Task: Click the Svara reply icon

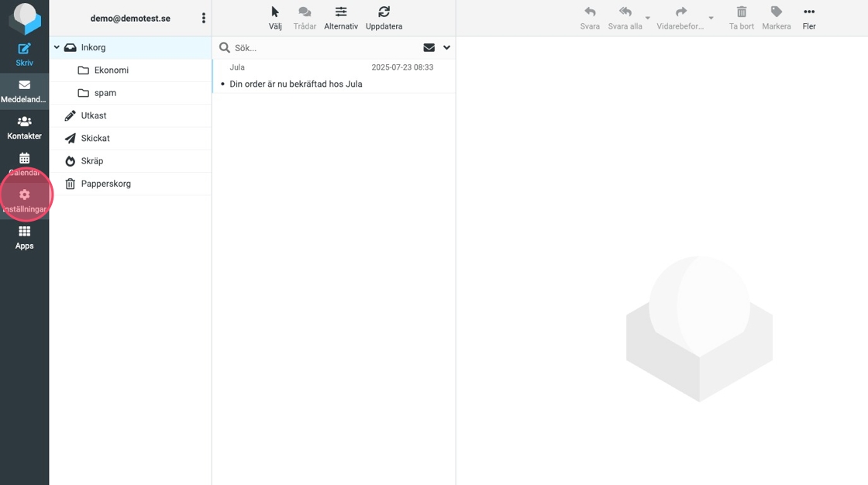Action: 590,12
